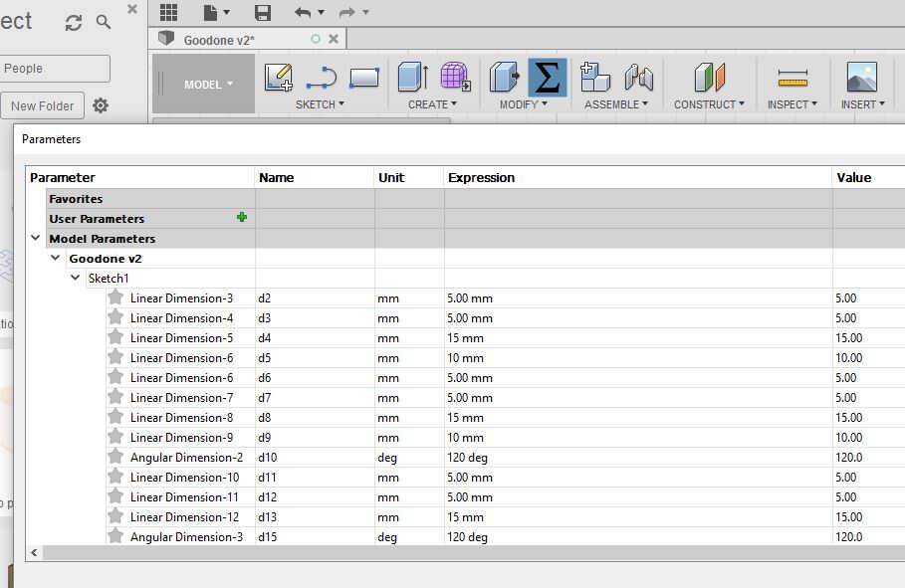This screenshot has width=905, height=588.
Task: Select the Create Form tool
Action: point(455,77)
